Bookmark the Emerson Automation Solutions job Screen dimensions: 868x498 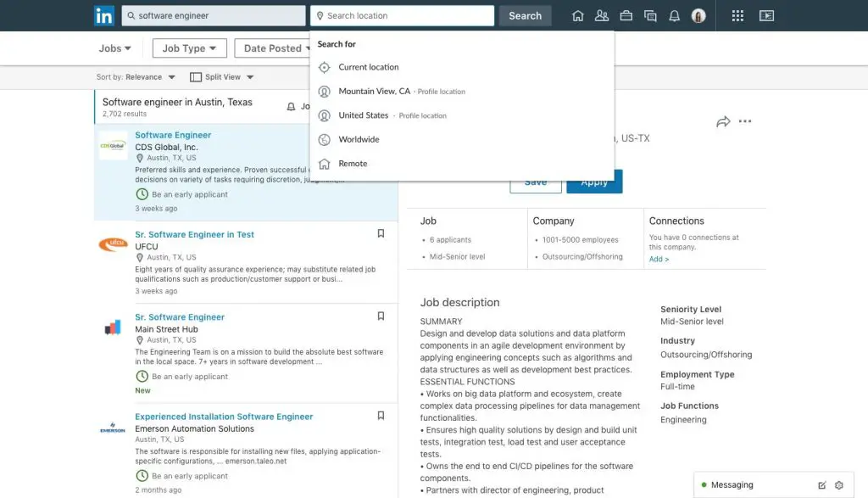(x=381, y=416)
